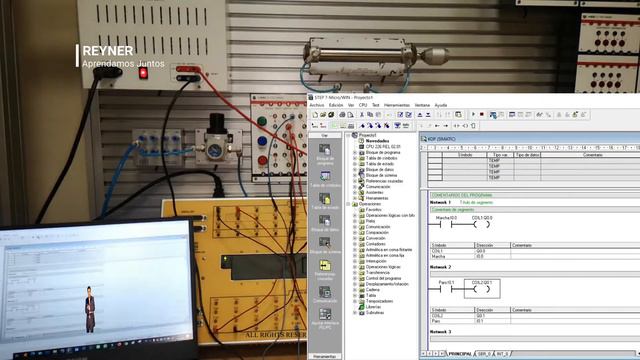Click the Ver button above the navigation bar
The width and height of the screenshot is (640, 360).
tap(325, 135)
